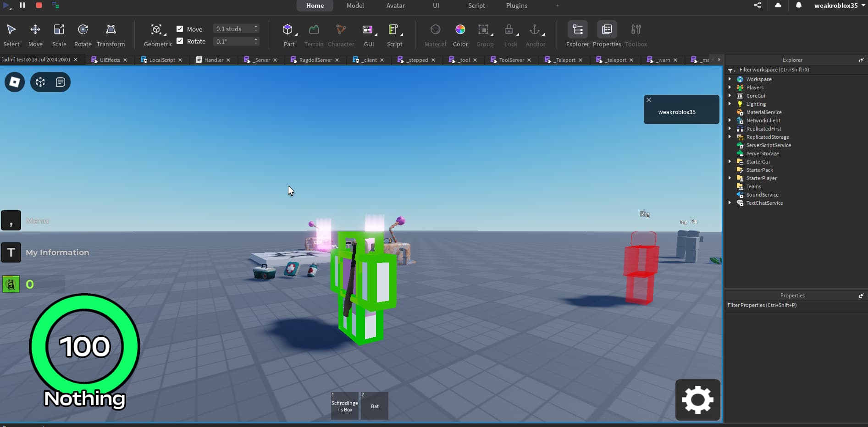Select the Rotate tool
The image size is (868, 427).
[x=83, y=34]
